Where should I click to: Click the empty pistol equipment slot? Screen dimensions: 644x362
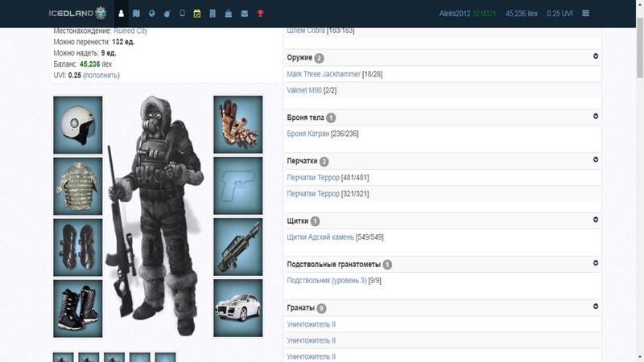coord(238,186)
